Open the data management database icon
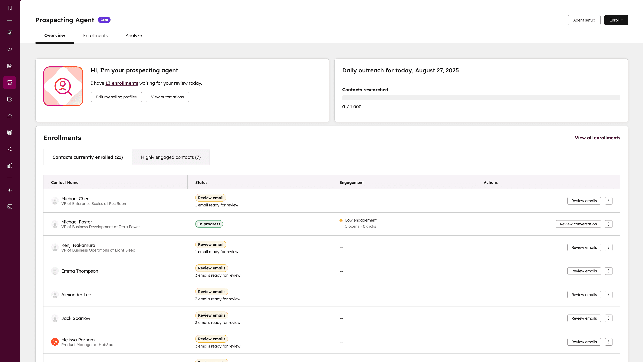Viewport: 644px width, 362px height. [10, 132]
